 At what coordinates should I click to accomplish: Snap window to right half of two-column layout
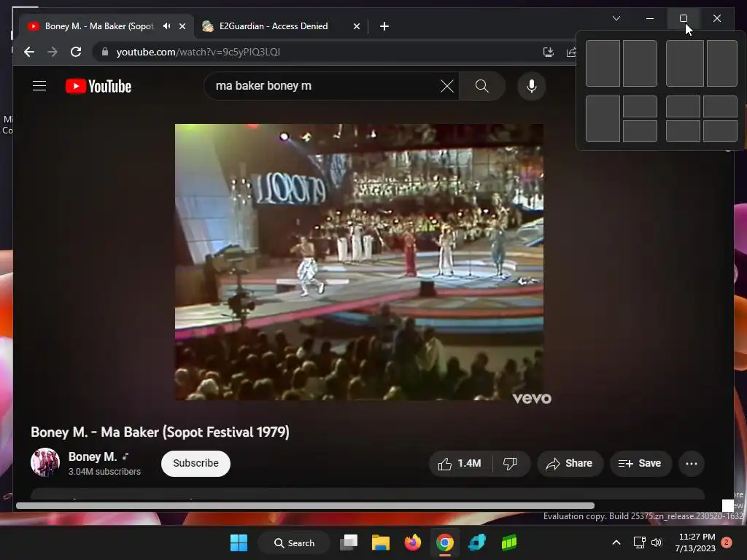pyautogui.click(x=640, y=63)
